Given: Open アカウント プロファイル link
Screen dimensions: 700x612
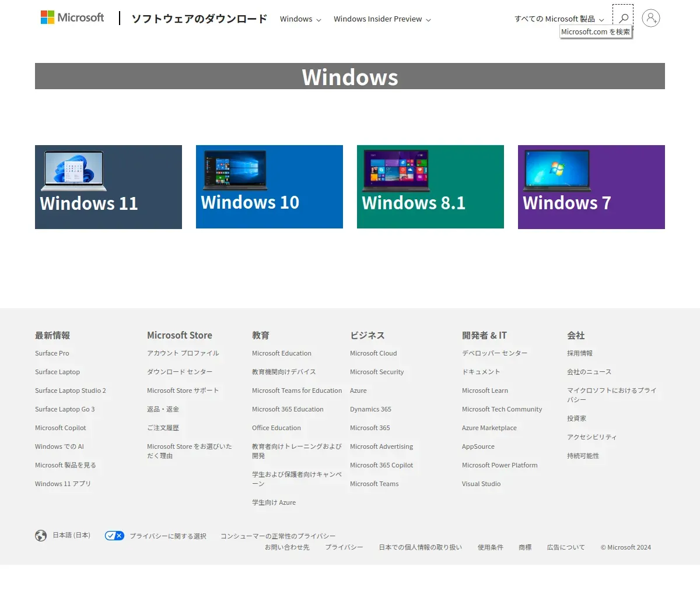Looking at the screenshot, I should pos(183,353).
